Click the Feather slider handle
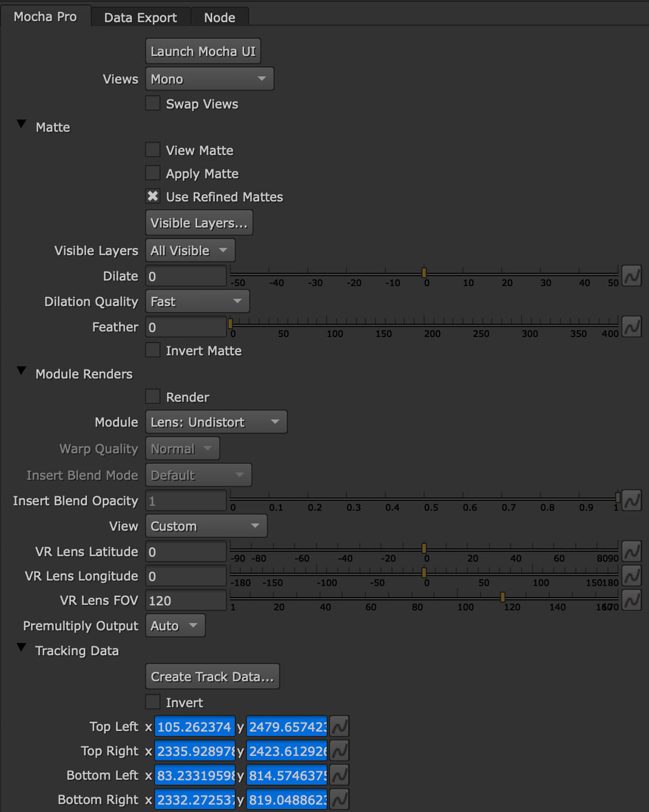The width and height of the screenshot is (649, 812). point(230,323)
